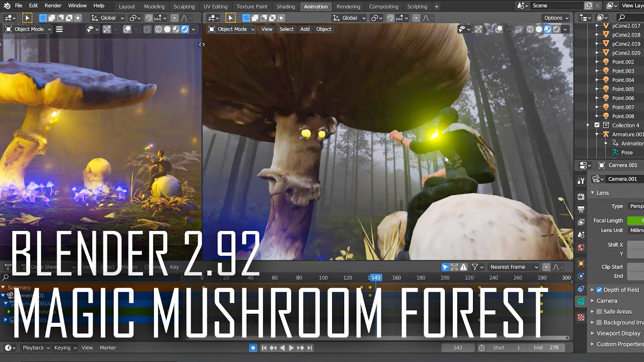Toggle the Depth of Field checkbox

[x=599, y=290]
